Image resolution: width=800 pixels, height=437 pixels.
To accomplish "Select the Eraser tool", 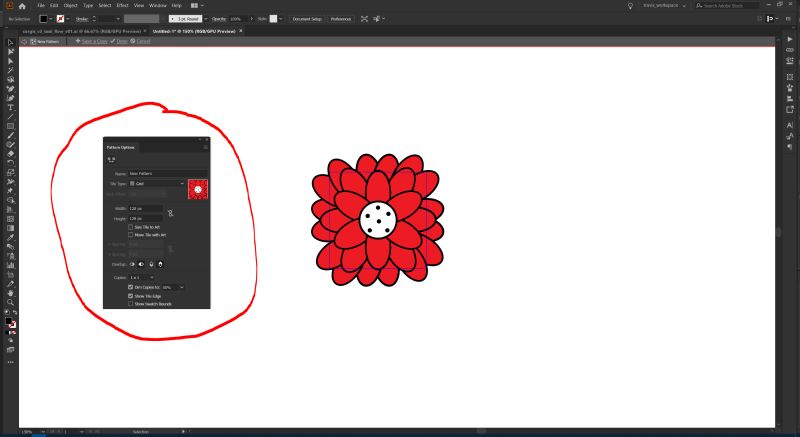I will point(10,154).
